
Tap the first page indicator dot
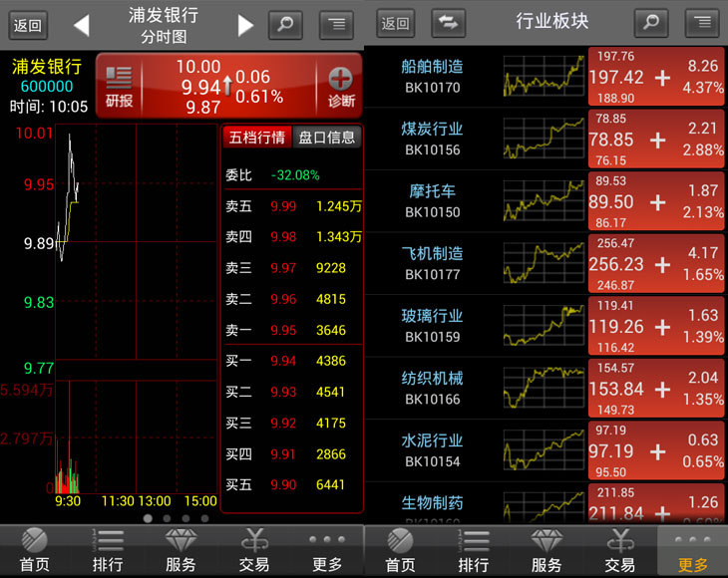[x=148, y=518]
